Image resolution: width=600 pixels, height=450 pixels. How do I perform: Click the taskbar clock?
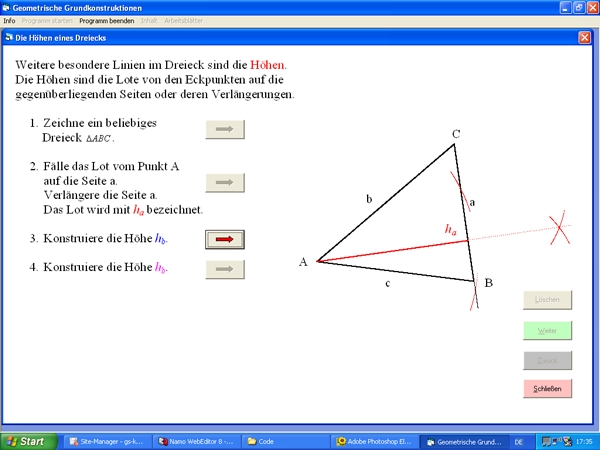point(583,441)
